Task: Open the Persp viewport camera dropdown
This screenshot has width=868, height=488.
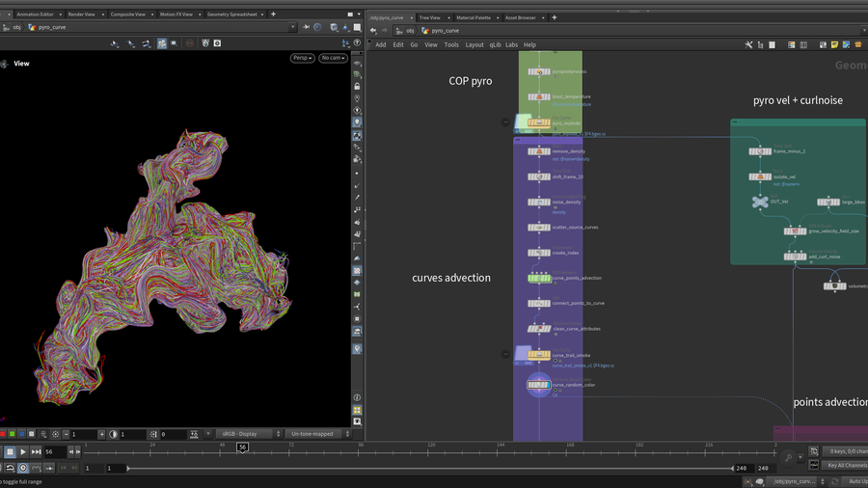Action: point(302,58)
